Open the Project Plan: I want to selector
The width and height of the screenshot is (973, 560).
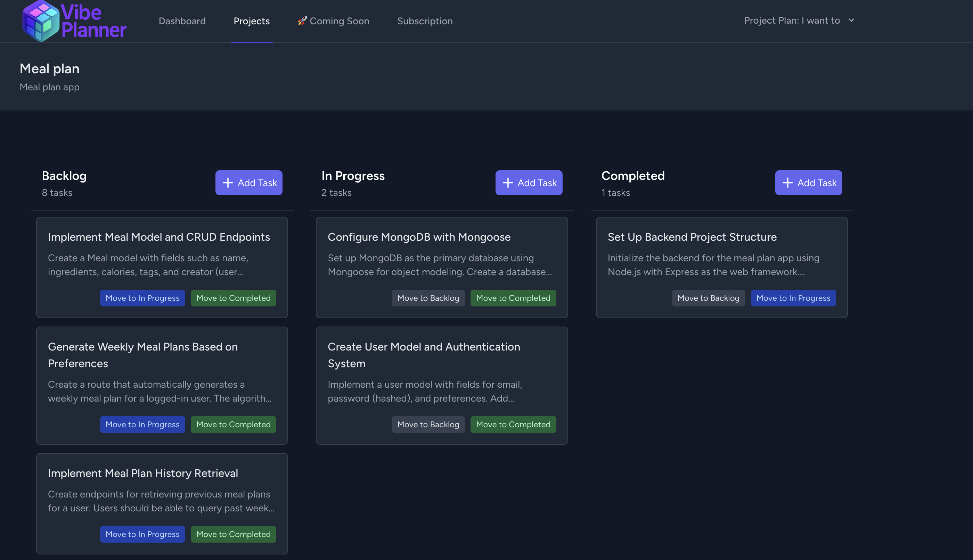[x=791, y=20]
